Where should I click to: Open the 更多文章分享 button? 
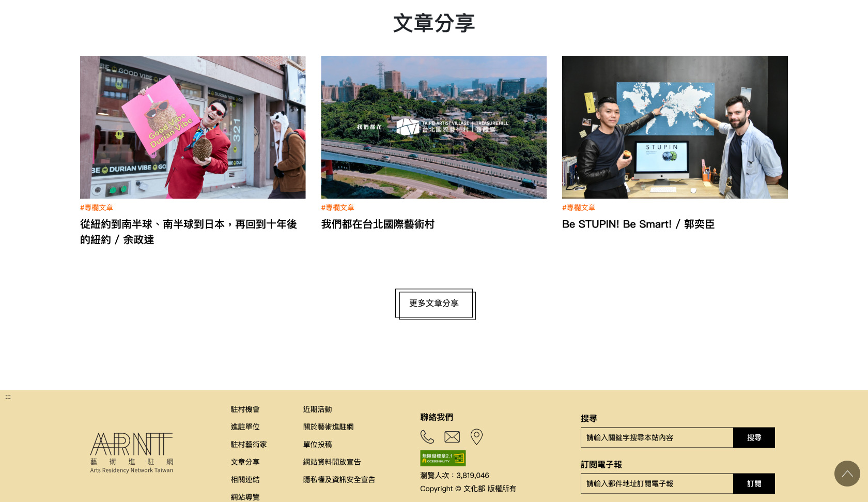click(x=435, y=303)
